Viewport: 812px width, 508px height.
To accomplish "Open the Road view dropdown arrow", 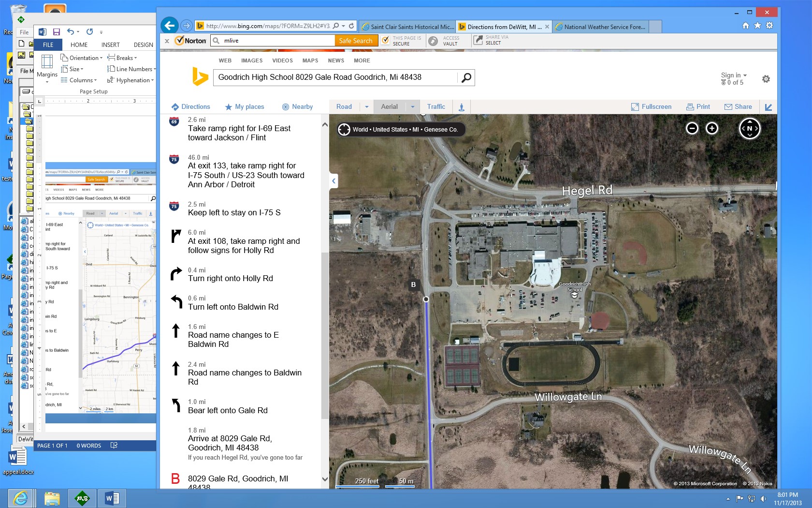I will pos(366,107).
